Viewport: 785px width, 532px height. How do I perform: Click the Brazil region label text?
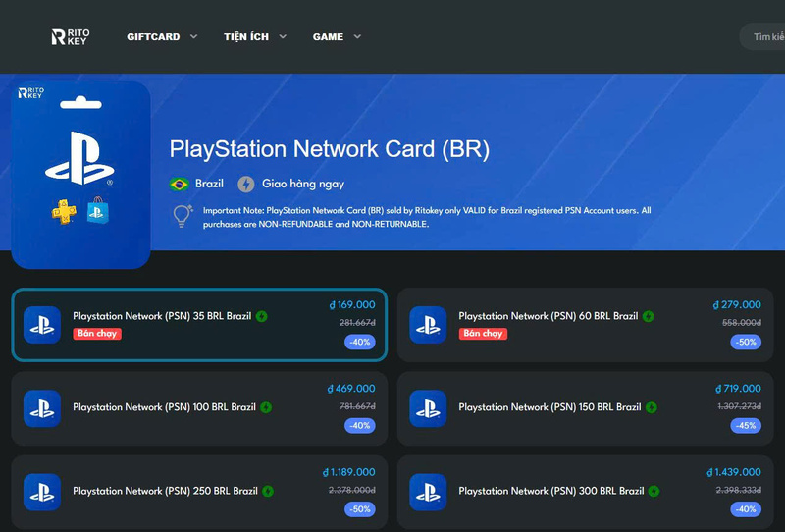(x=209, y=184)
